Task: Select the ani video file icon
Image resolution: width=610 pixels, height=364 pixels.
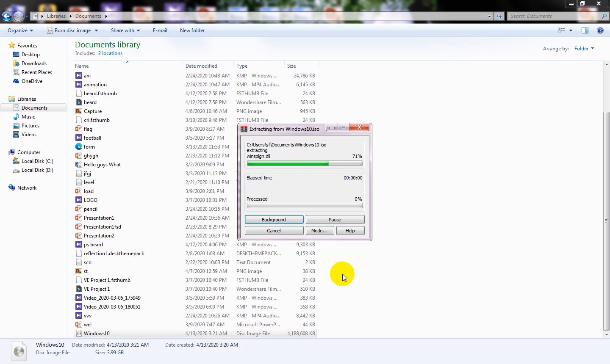Action: point(79,76)
